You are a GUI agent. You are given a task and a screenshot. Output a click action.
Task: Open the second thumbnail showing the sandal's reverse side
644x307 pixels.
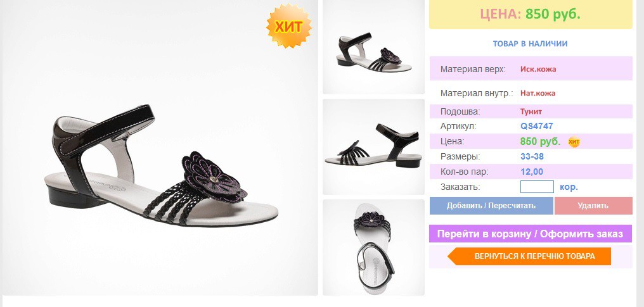coord(373,147)
